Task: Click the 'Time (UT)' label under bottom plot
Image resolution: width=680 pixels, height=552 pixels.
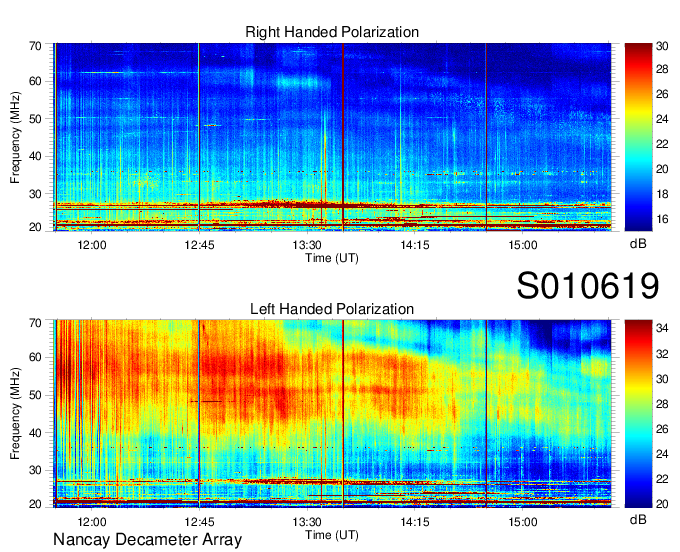Action: click(332, 535)
